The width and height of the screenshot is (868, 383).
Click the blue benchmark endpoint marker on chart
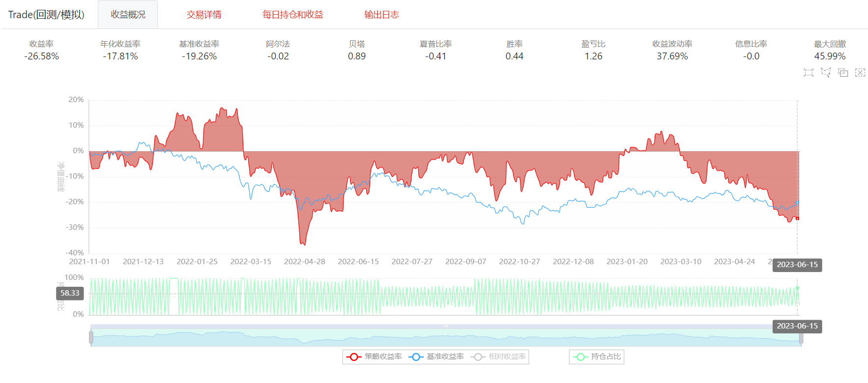click(x=797, y=202)
